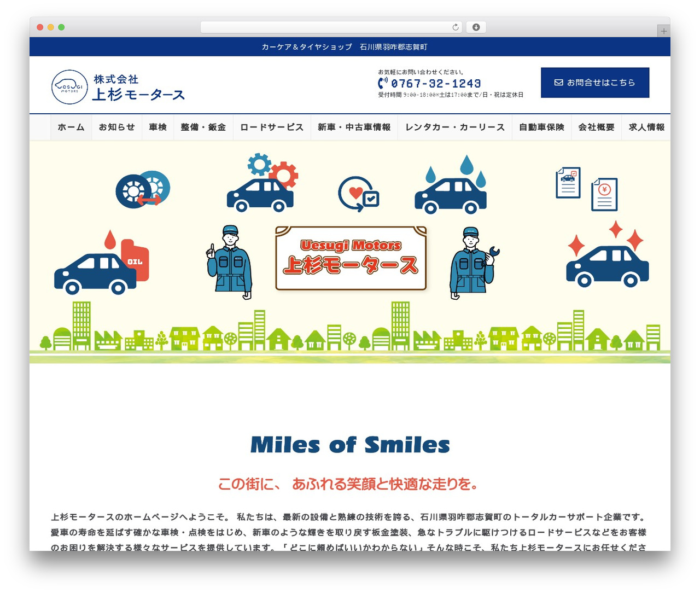Click the お気軽にお問い合わせください text

pos(421,72)
